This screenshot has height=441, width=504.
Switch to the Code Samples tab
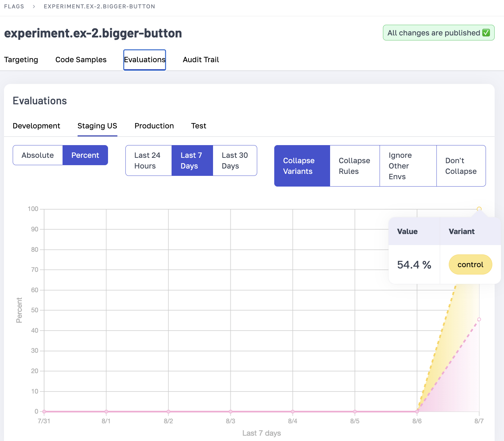point(81,60)
